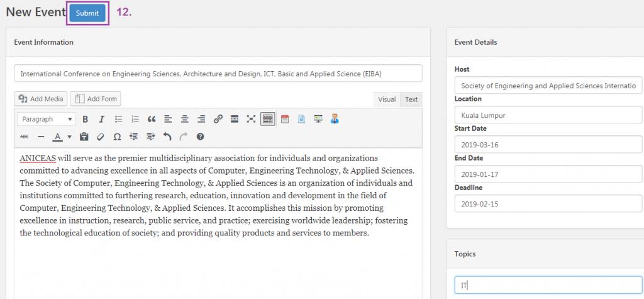Apply the current text color

point(58,137)
